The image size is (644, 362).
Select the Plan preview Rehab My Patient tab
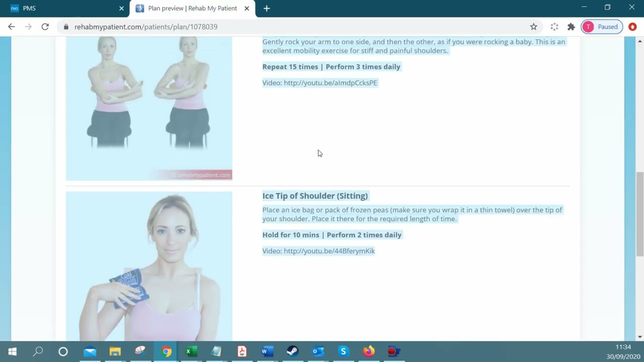click(x=191, y=9)
